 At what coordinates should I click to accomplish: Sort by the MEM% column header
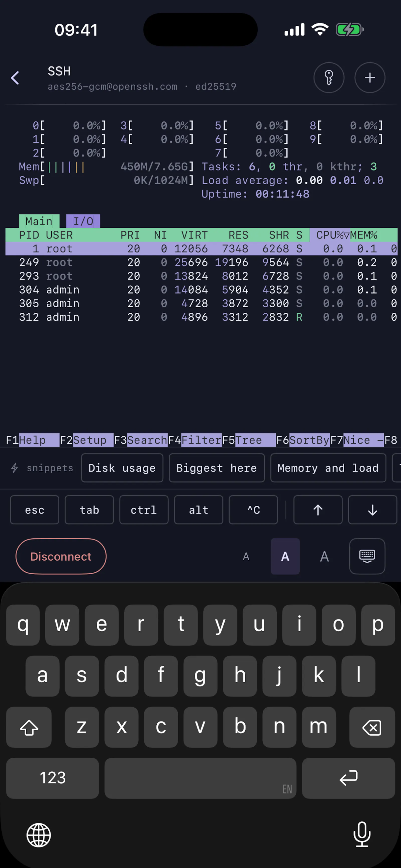point(364,235)
